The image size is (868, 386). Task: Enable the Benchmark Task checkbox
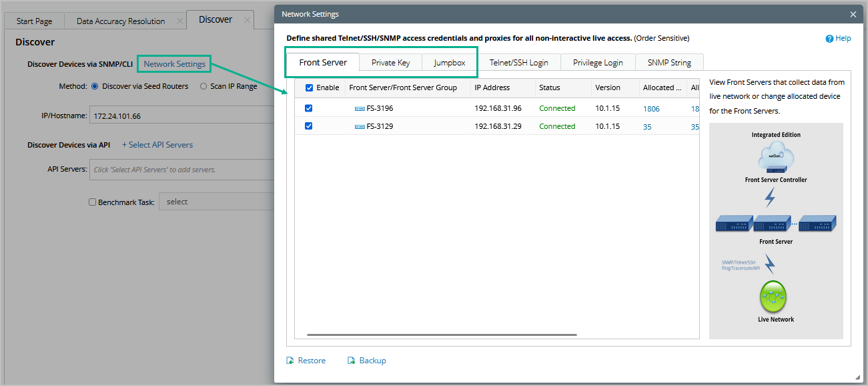click(x=93, y=202)
